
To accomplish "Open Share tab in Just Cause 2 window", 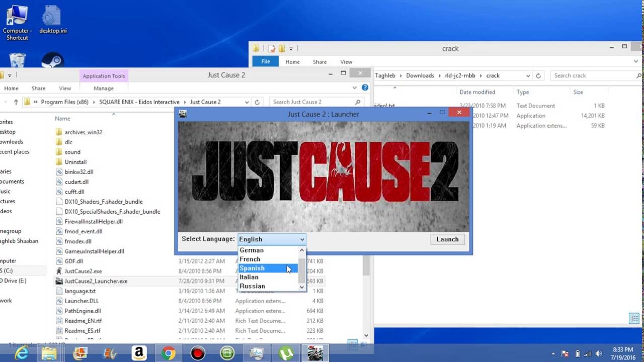I will point(38,88).
